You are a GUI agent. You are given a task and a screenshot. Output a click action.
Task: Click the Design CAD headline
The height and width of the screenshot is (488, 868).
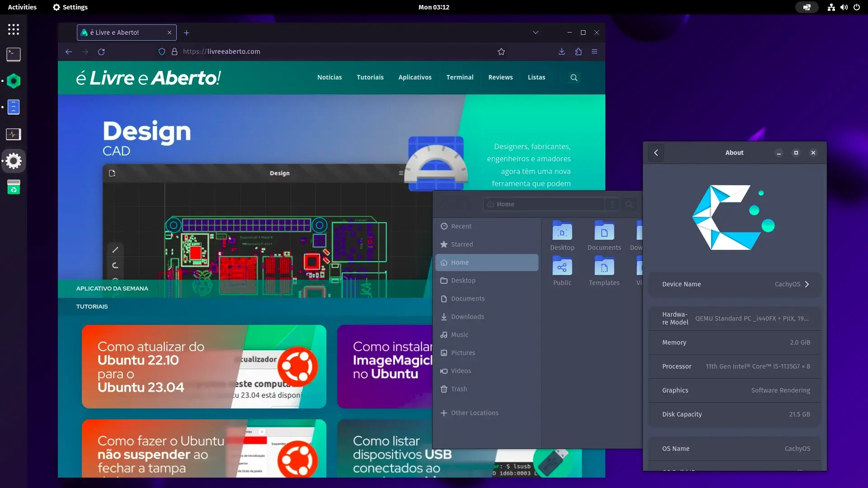(x=147, y=138)
